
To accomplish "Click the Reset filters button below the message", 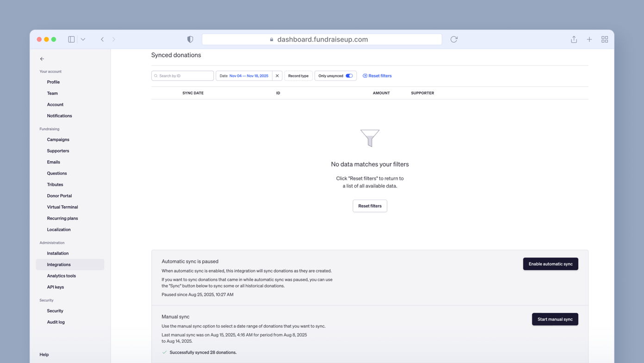I will coord(370,206).
